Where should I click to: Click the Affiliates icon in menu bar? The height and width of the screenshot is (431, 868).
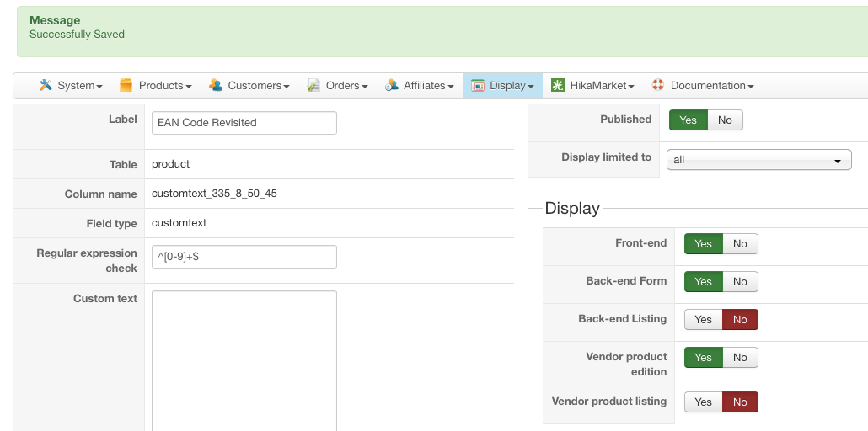[392, 85]
